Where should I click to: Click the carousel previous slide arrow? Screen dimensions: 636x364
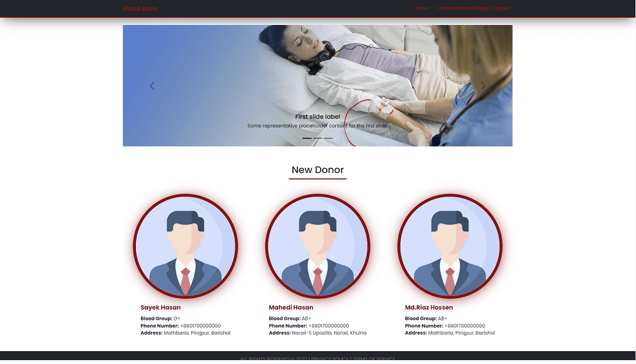[152, 86]
